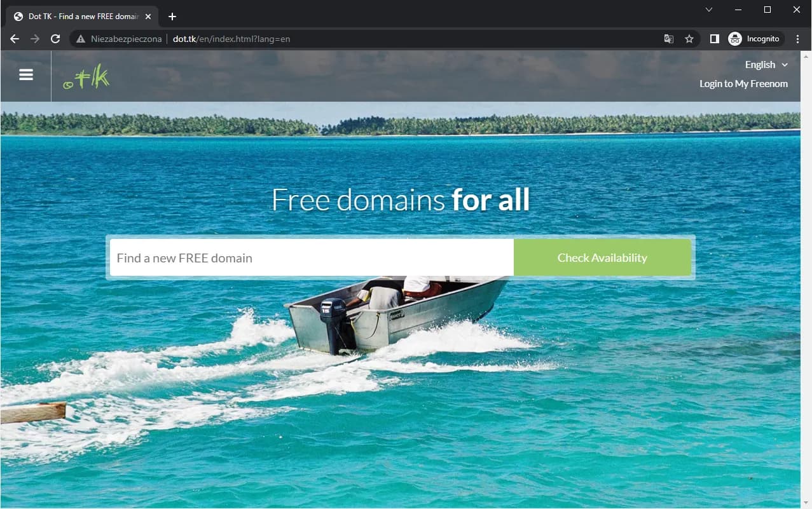Close the Dot TK tab
This screenshot has width=812, height=509.
point(148,17)
